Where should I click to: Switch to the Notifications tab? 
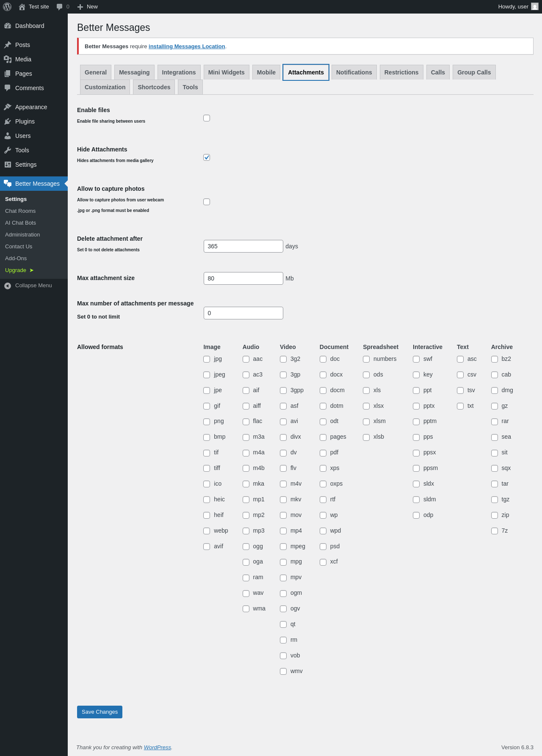coord(354,72)
